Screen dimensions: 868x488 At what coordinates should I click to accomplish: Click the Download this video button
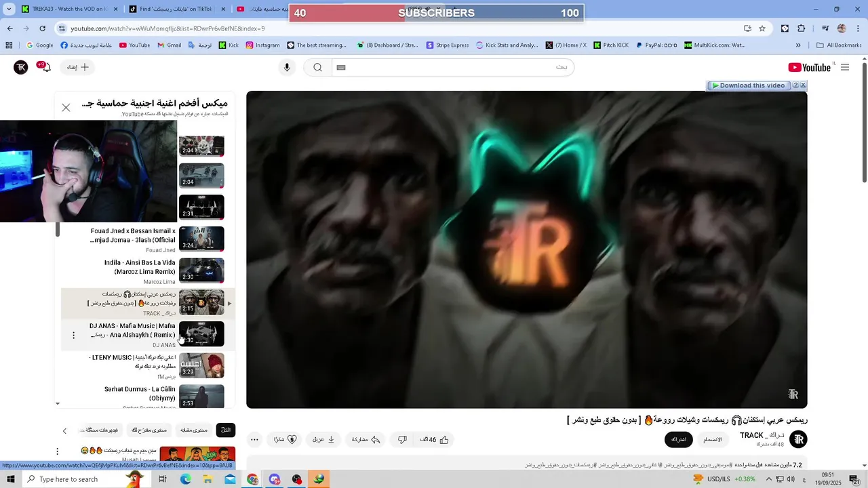point(748,85)
